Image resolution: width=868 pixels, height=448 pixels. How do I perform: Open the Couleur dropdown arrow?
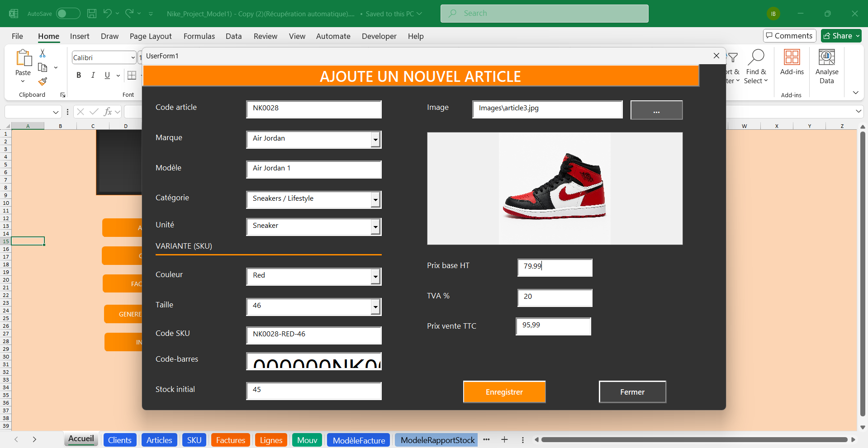tap(375, 277)
